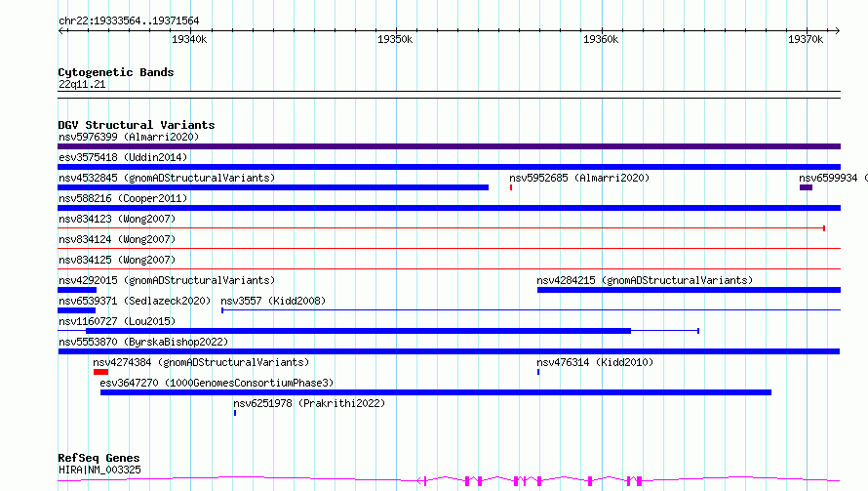Select the 22q11.21 band label
The height and width of the screenshot is (491, 868).
[x=82, y=84]
